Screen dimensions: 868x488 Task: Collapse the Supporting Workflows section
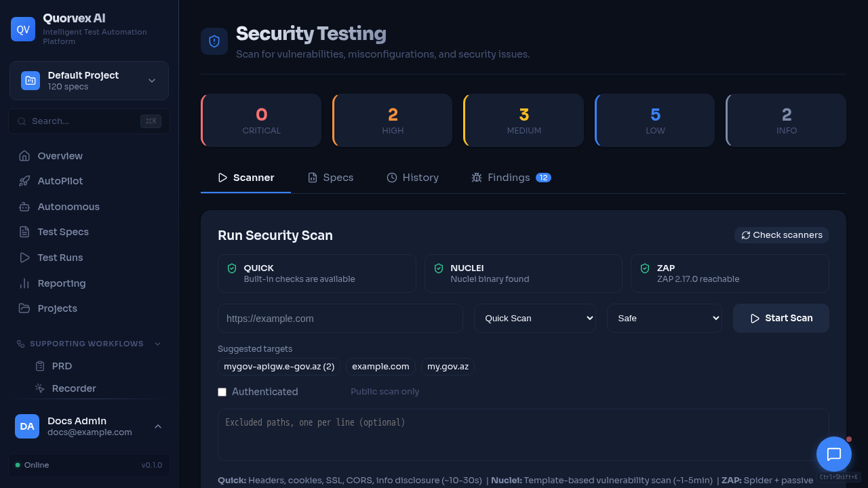click(157, 344)
